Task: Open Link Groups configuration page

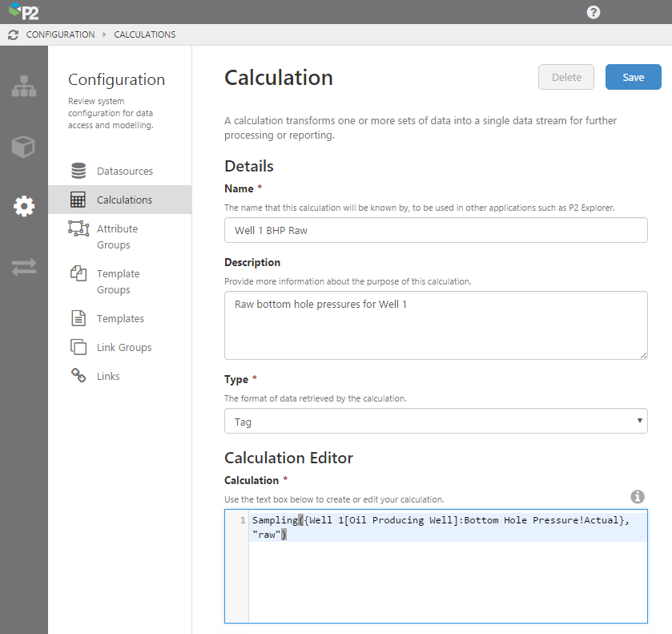Action: tap(123, 347)
